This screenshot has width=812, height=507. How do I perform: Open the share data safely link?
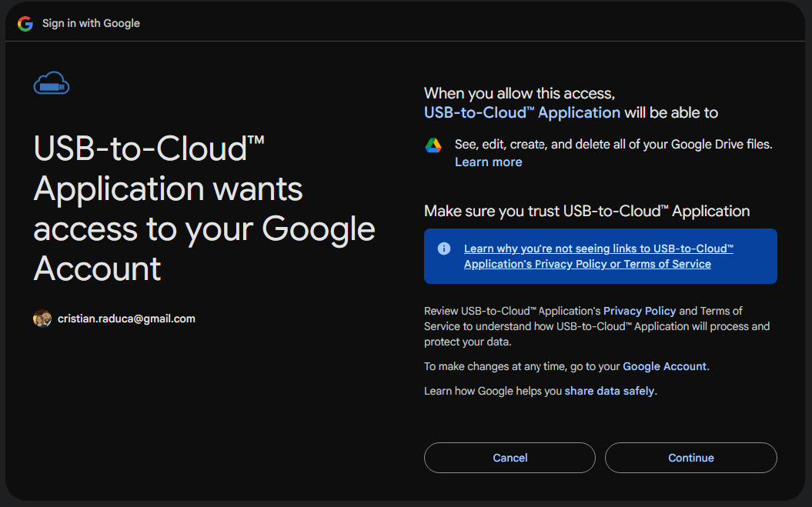click(x=609, y=391)
